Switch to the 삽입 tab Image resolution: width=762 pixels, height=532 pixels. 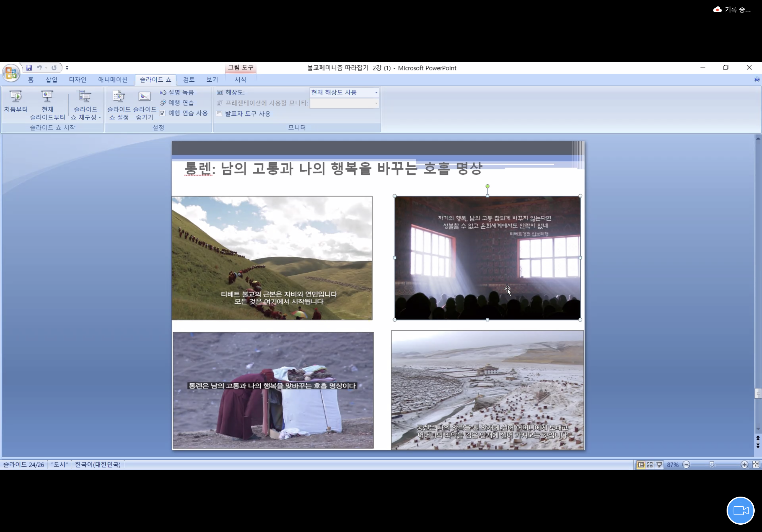(x=51, y=80)
